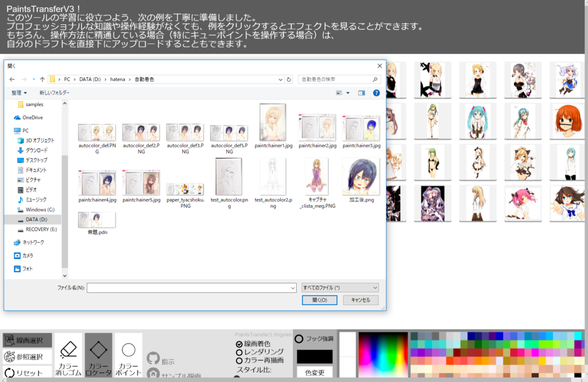588x382 pixels.
Task: Open the すべてのファイル file type dropdown
Action: click(x=339, y=287)
